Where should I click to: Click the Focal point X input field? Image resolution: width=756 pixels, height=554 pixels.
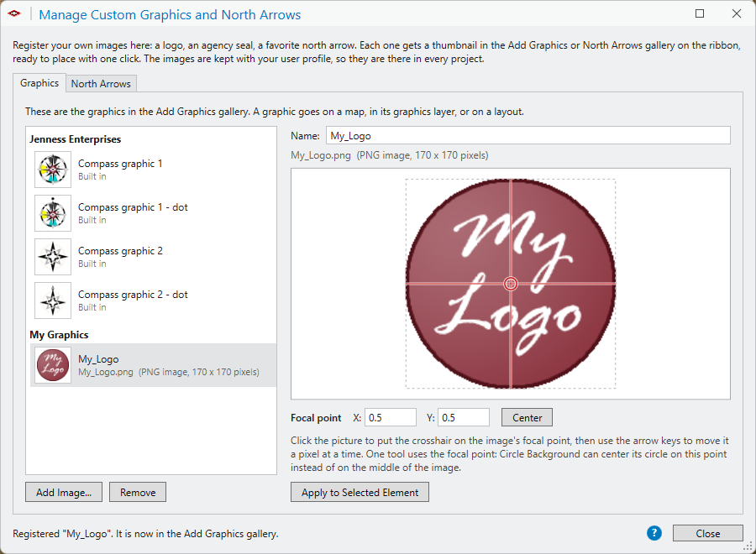pos(391,418)
